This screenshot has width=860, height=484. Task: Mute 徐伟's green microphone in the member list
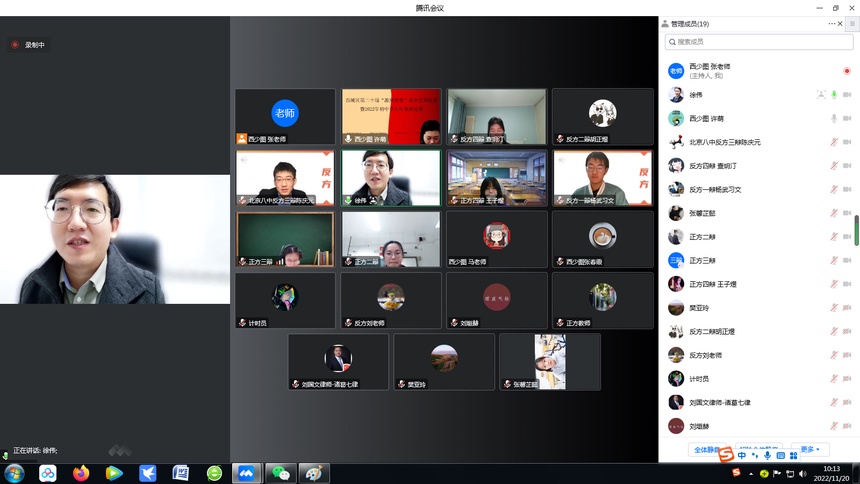coord(834,94)
